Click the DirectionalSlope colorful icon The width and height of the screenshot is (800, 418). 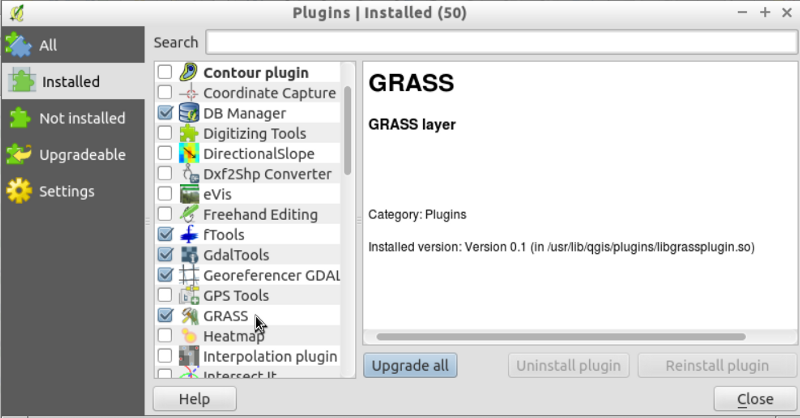pos(189,154)
